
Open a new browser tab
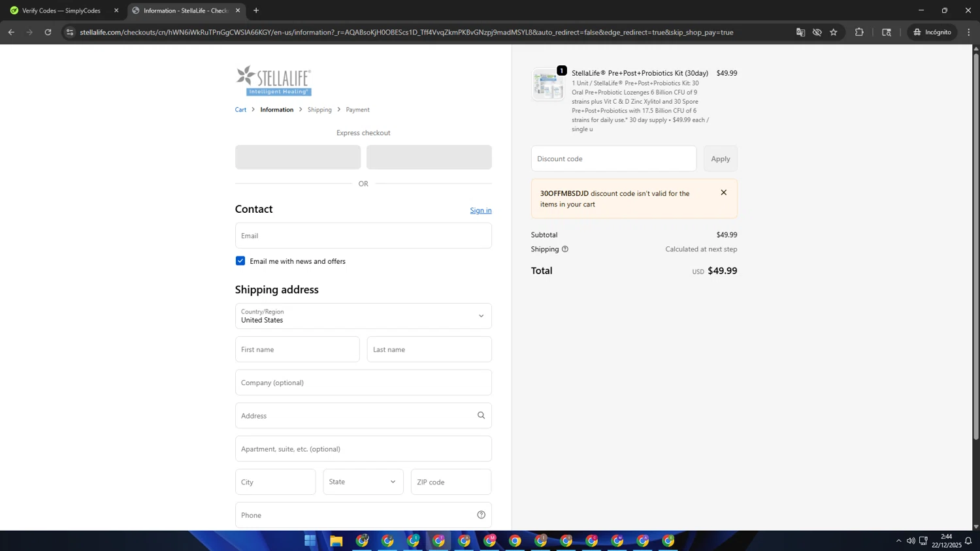256,10
